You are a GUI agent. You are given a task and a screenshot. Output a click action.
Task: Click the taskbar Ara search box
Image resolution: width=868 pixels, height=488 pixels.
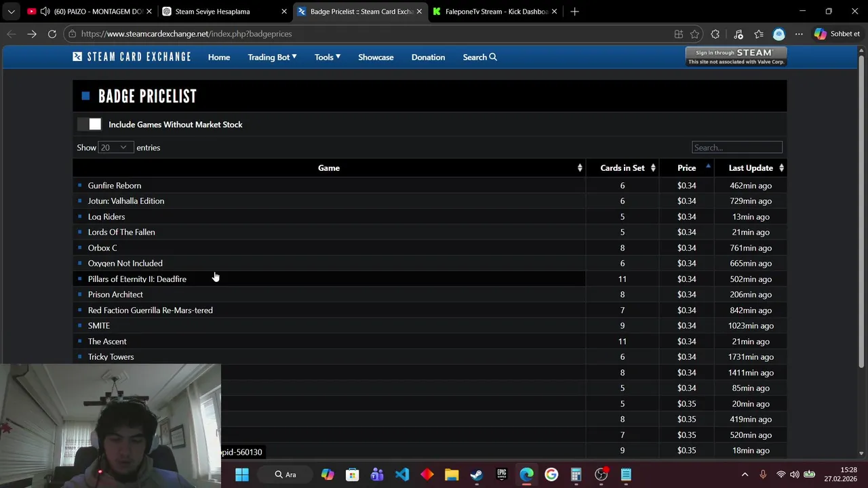click(x=285, y=474)
